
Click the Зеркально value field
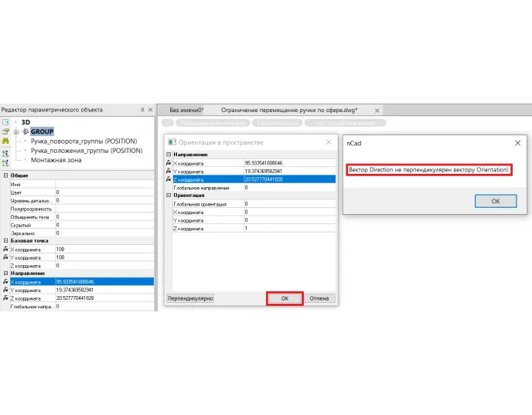pos(104,233)
